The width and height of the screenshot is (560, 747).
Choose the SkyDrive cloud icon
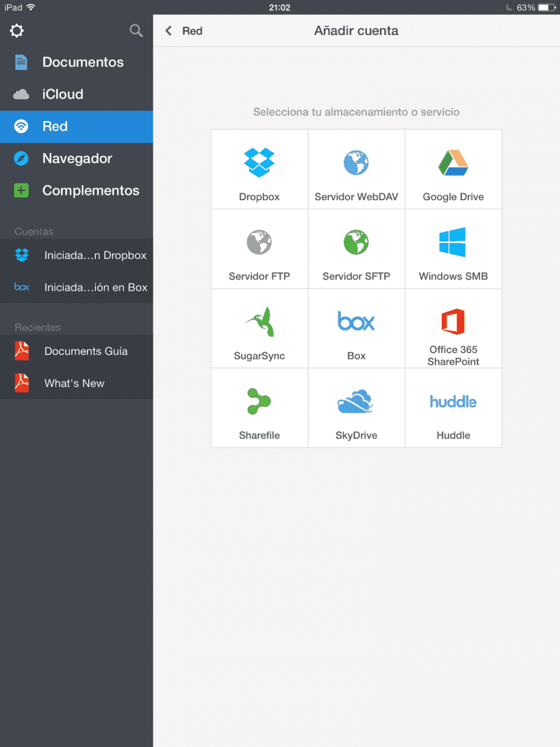(x=355, y=401)
